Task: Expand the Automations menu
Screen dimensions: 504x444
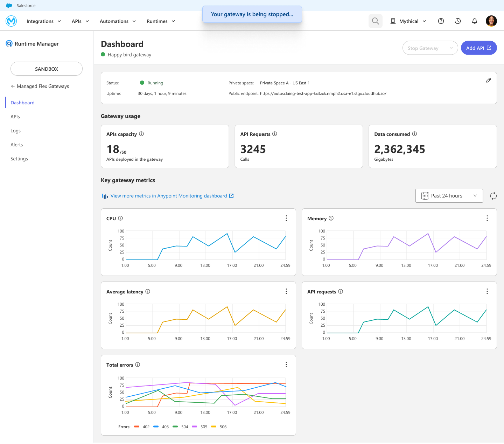Action: pos(118,21)
